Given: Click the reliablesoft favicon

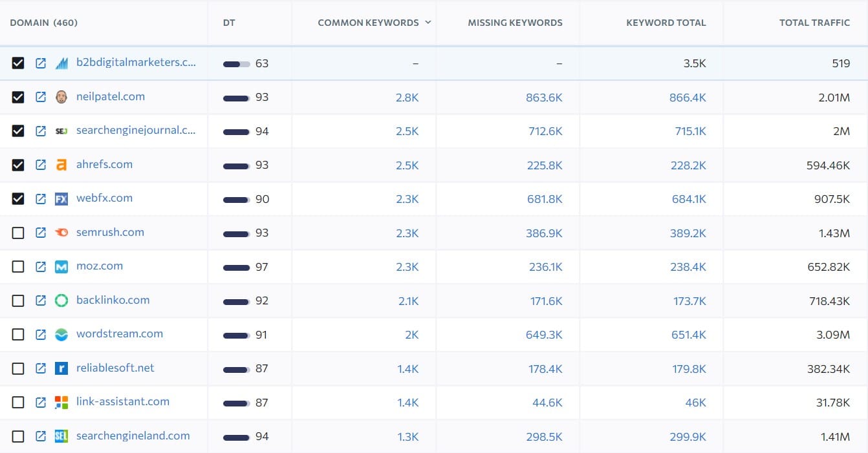Looking at the screenshot, I should [x=61, y=368].
